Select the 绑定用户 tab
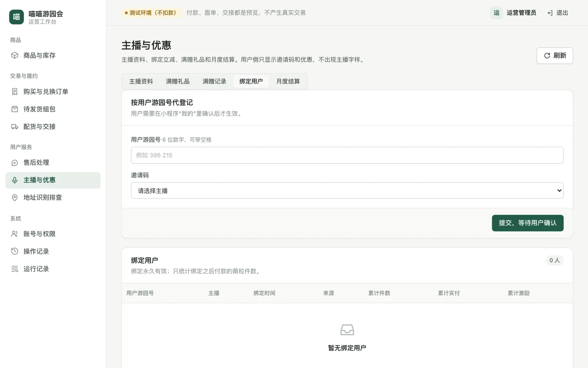This screenshot has height=368, width=588. (251, 81)
